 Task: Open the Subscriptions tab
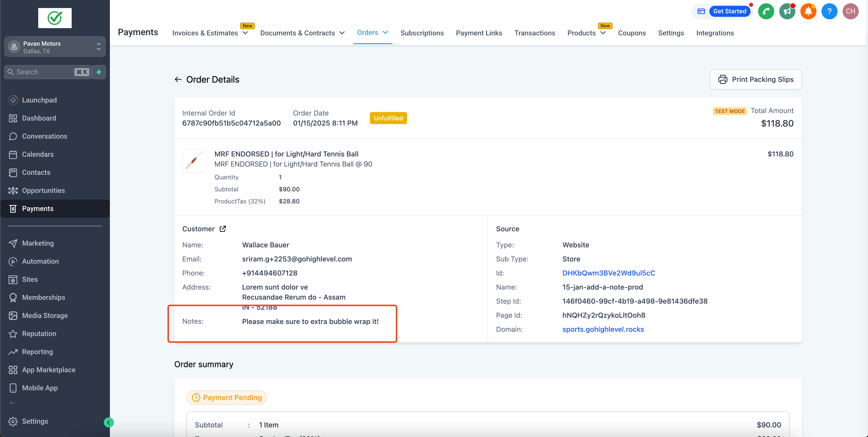tap(422, 33)
